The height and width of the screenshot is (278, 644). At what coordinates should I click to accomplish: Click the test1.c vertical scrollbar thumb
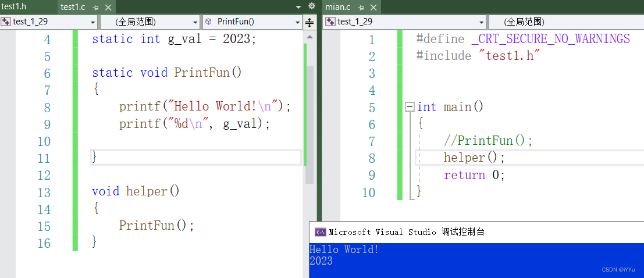click(309, 124)
